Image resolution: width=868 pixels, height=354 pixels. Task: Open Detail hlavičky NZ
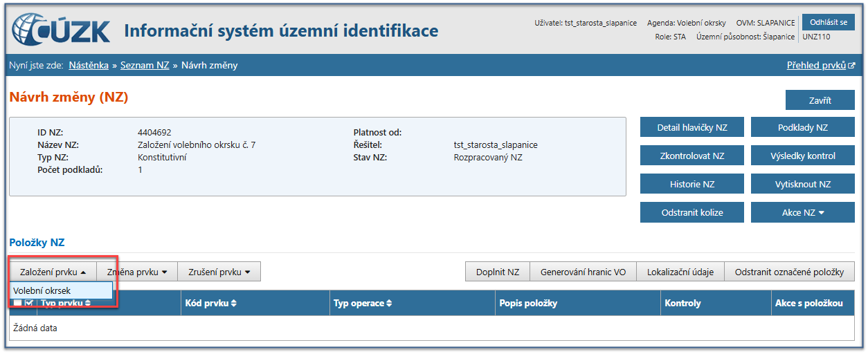pyautogui.click(x=691, y=127)
